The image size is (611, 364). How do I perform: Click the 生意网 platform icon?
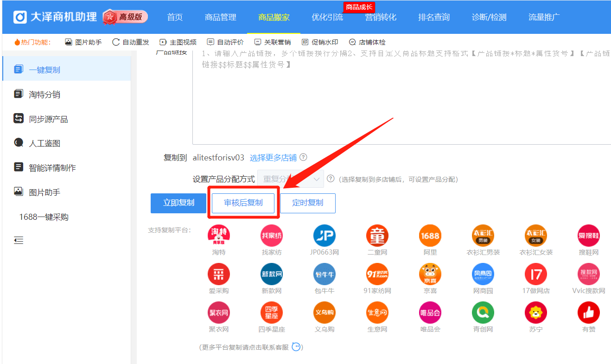[x=377, y=313]
